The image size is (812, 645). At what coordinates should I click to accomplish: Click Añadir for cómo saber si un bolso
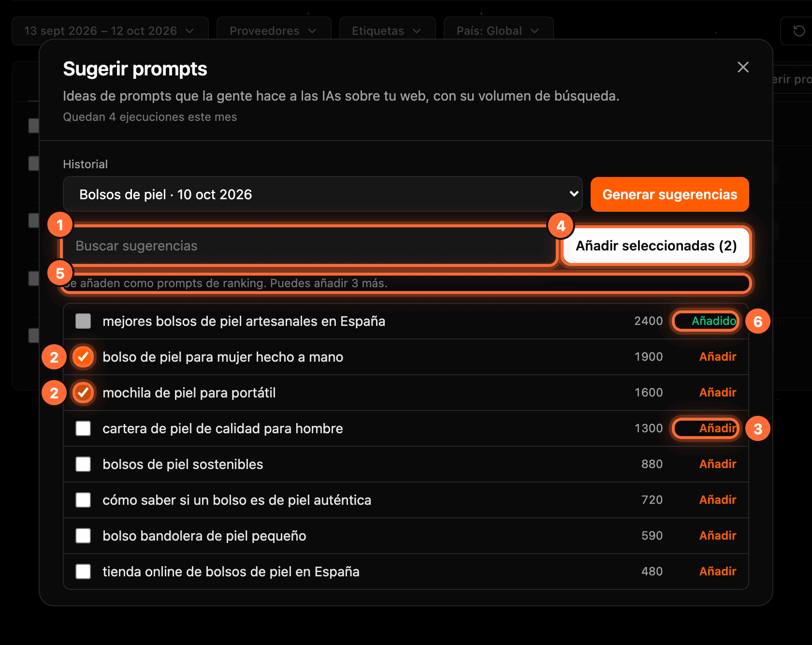point(718,500)
